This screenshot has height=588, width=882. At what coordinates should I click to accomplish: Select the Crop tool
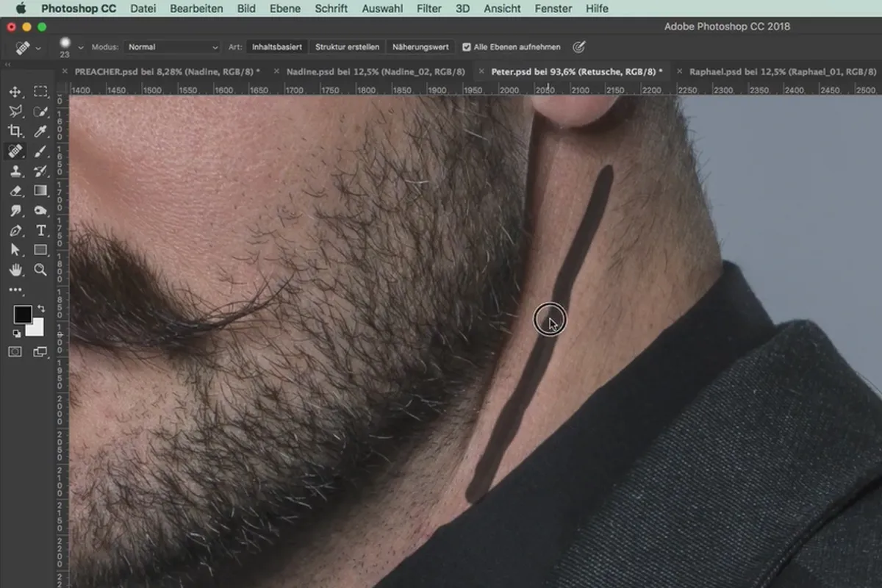point(15,132)
